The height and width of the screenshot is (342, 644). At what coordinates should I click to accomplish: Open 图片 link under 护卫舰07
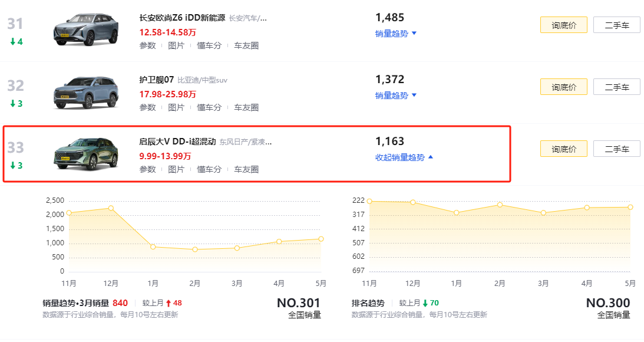(x=176, y=107)
